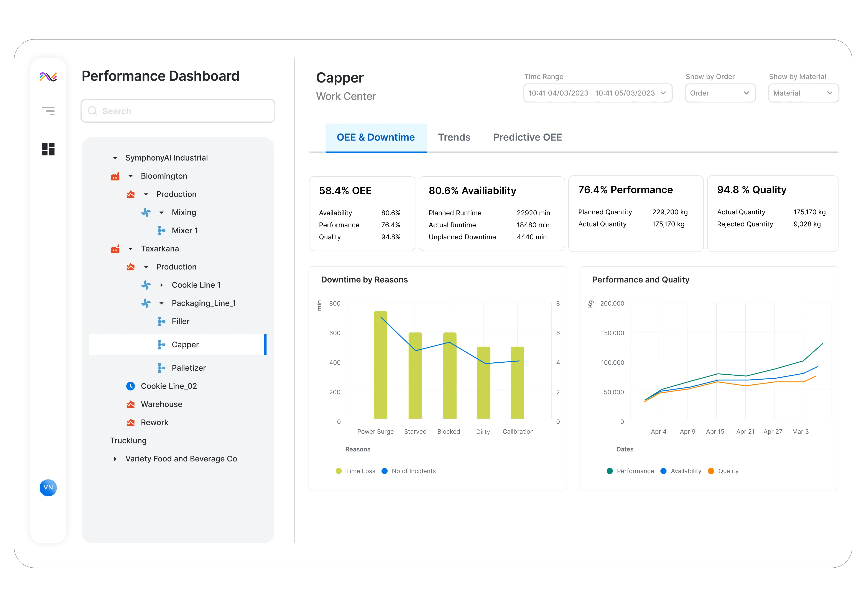
Task: Click the Texarkana factory icon
Action: click(x=115, y=249)
